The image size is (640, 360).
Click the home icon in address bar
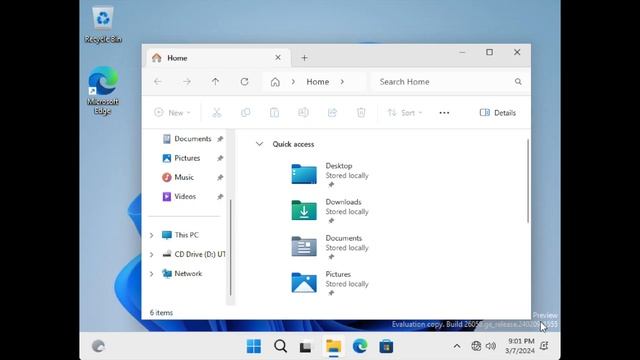[275, 82]
